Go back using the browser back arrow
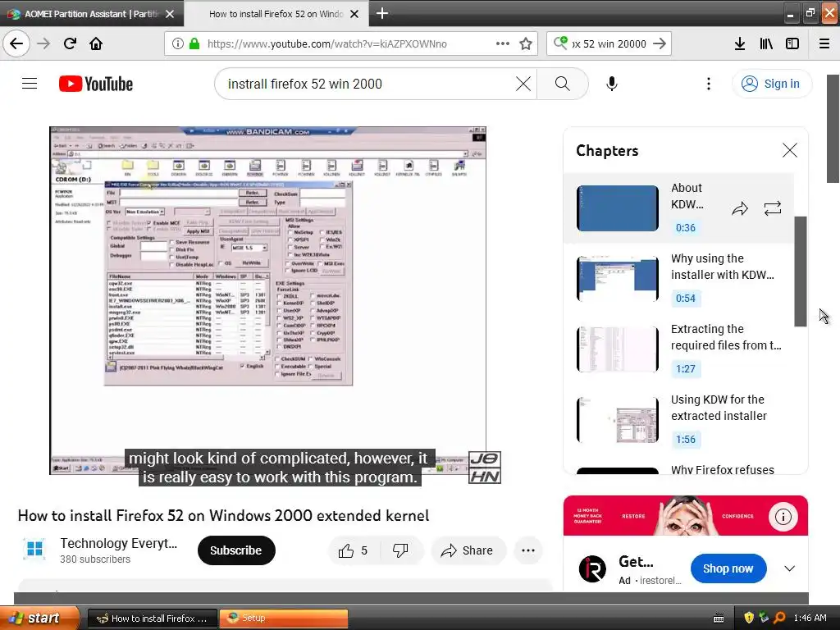This screenshot has width=840, height=630. (x=16, y=43)
